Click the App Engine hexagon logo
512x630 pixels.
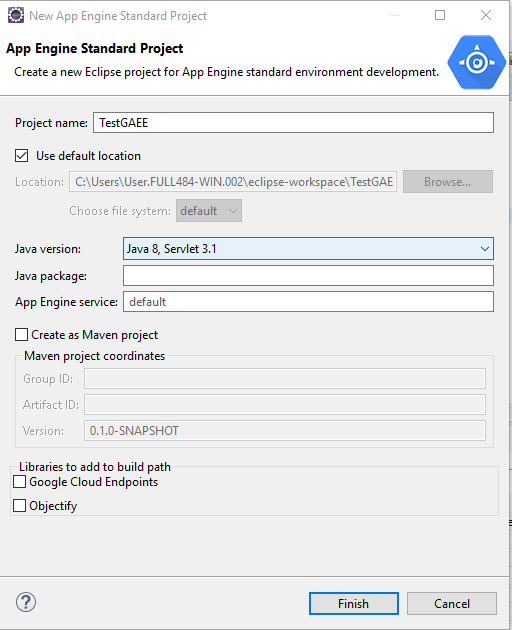[x=477, y=62]
